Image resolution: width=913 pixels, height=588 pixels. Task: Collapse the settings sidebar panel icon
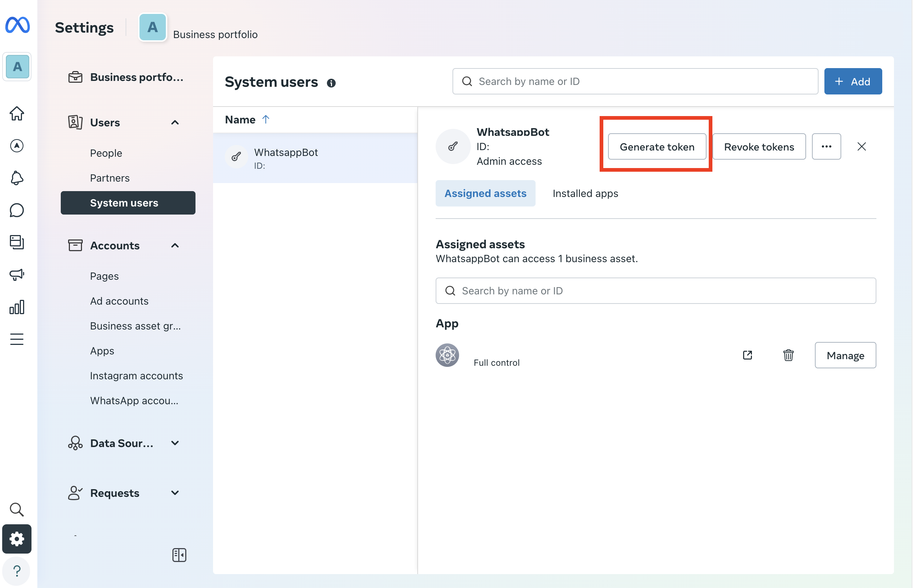click(x=179, y=555)
